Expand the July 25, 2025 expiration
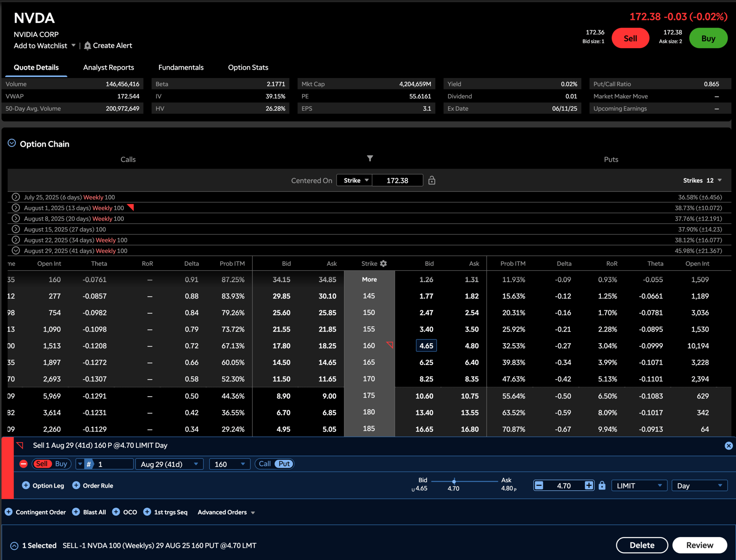This screenshot has height=560, width=736. click(16, 197)
